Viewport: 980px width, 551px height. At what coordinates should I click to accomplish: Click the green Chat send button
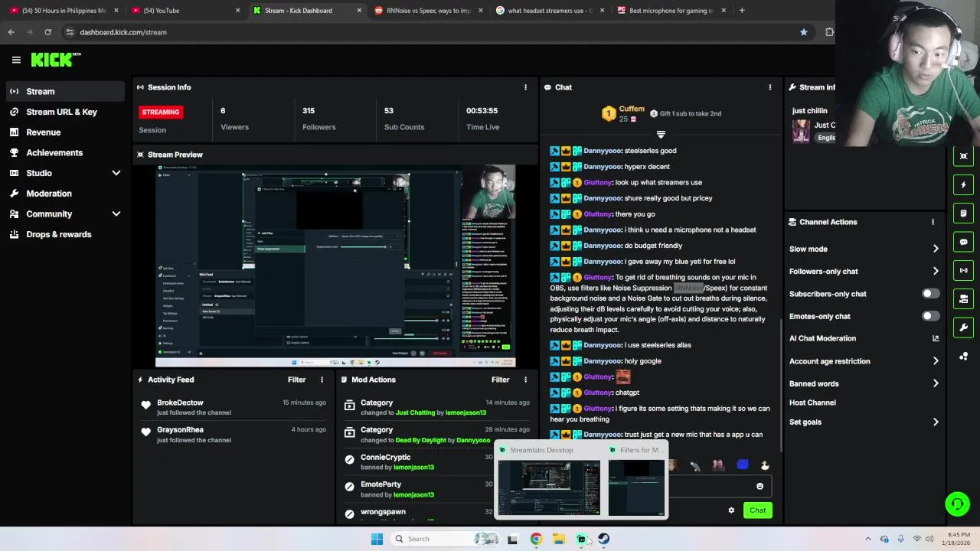click(x=757, y=510)
